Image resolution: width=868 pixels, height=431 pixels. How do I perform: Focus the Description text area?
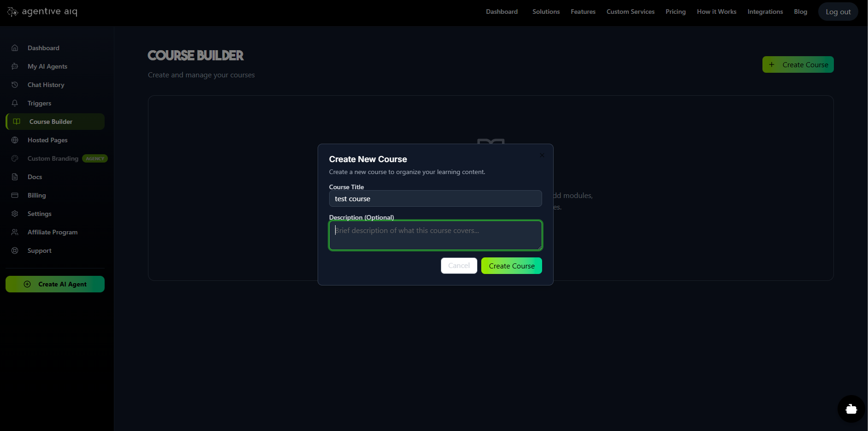pos(435,235)
